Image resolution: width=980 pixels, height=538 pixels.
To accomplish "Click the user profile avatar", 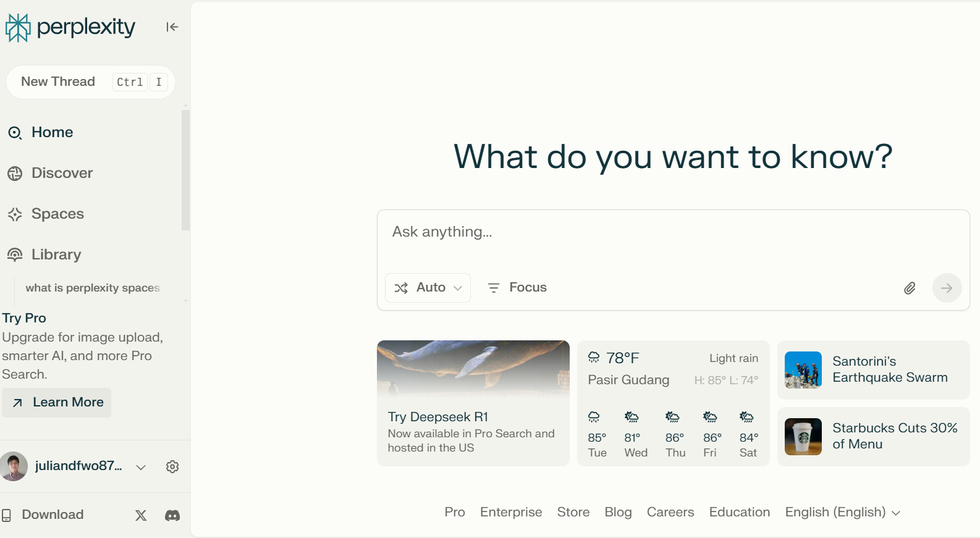I will coord(14,466).
